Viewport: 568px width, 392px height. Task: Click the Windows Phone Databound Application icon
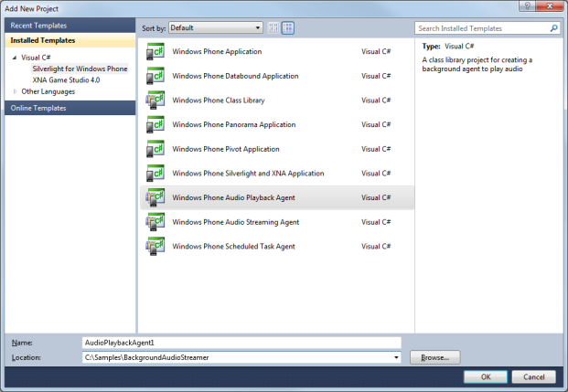tap(155, 76)
